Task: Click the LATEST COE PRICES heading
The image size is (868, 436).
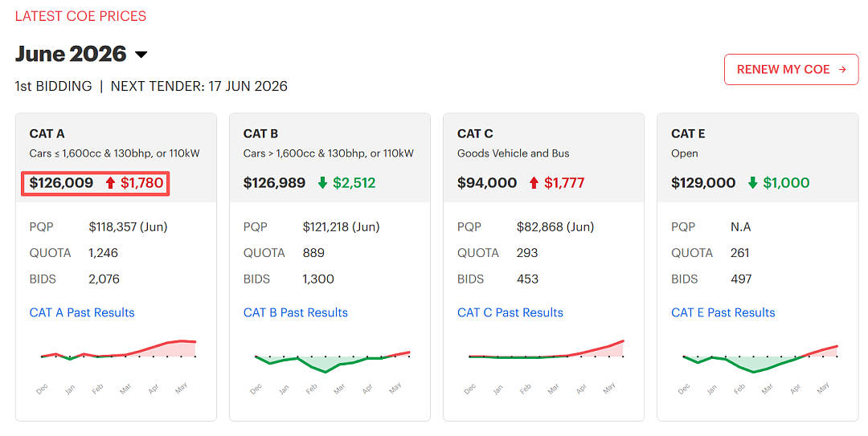Action: coord(81,16)
